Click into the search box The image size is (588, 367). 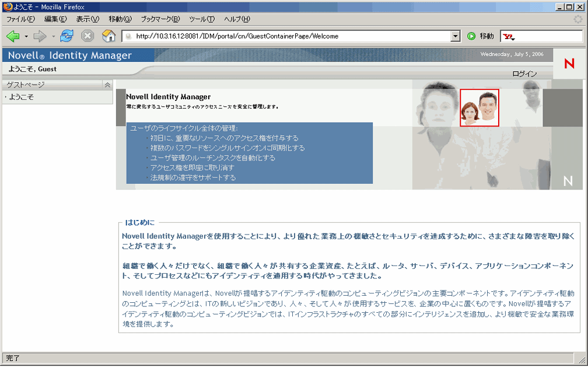[549, 36]
